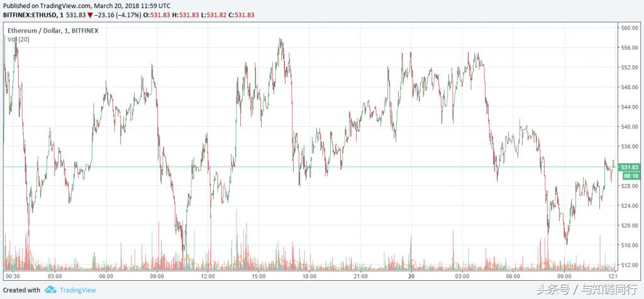Click the 528.00 price axis label
This screenshot has width=644, height=299.
tap(628, 186)
